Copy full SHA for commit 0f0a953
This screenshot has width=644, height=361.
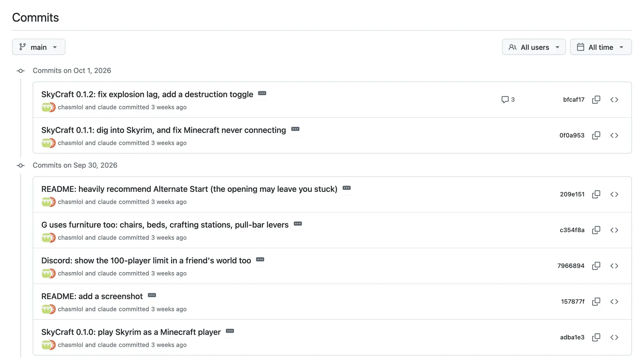(596, 135)
